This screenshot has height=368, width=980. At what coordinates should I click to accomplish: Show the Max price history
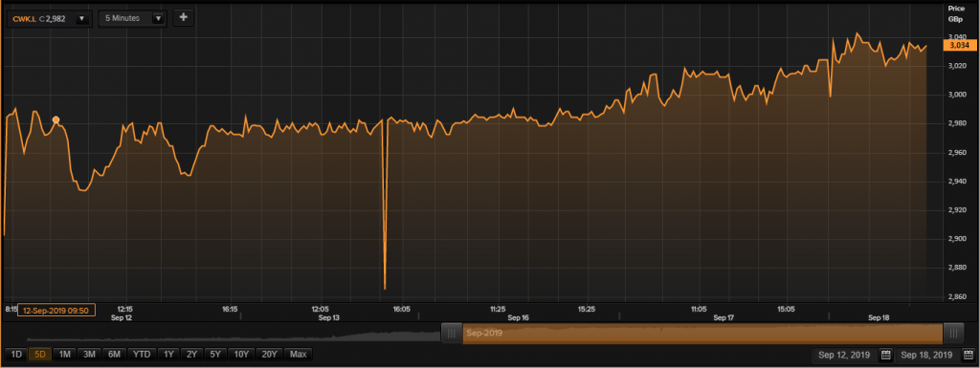[x=299, y=355]
